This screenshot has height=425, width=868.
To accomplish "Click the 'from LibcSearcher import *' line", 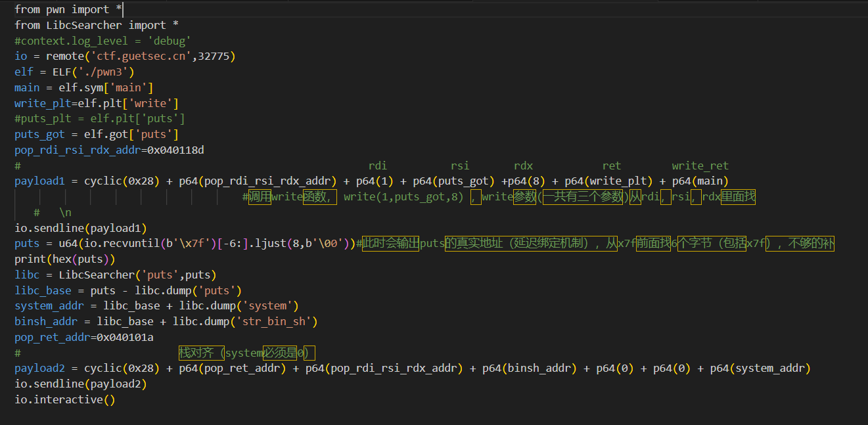I will pyautogui.click(x=97, y=25).
